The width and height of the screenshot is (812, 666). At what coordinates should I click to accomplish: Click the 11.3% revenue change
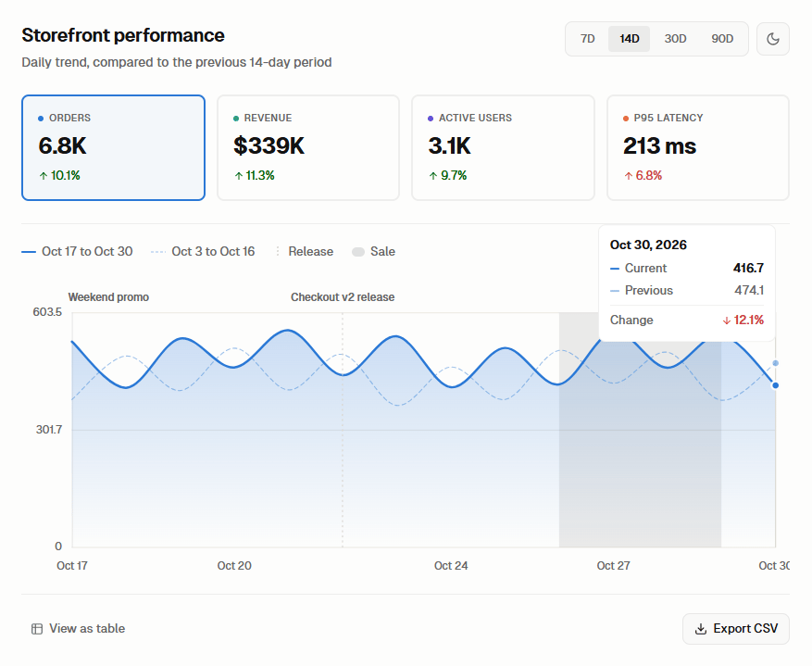coord(255,176)
